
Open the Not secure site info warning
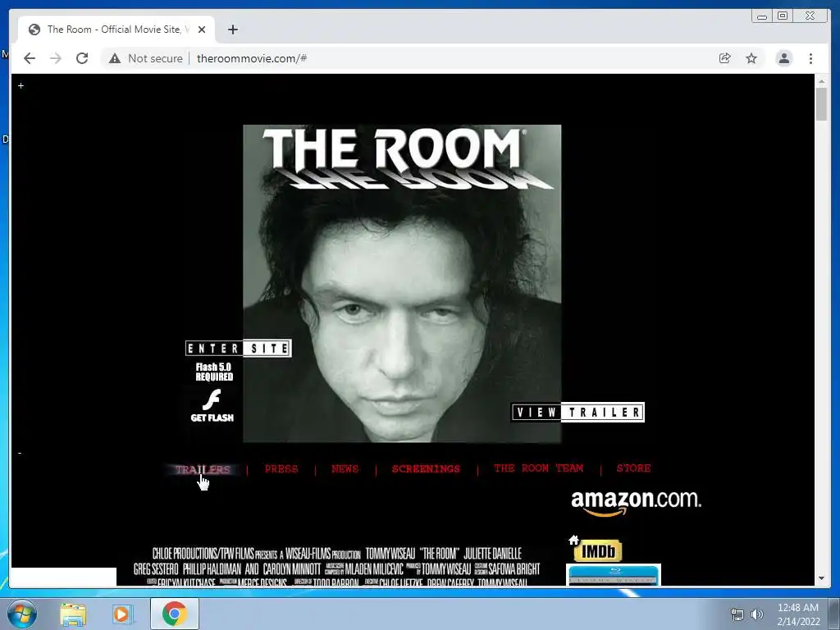[x=146, y=58]
